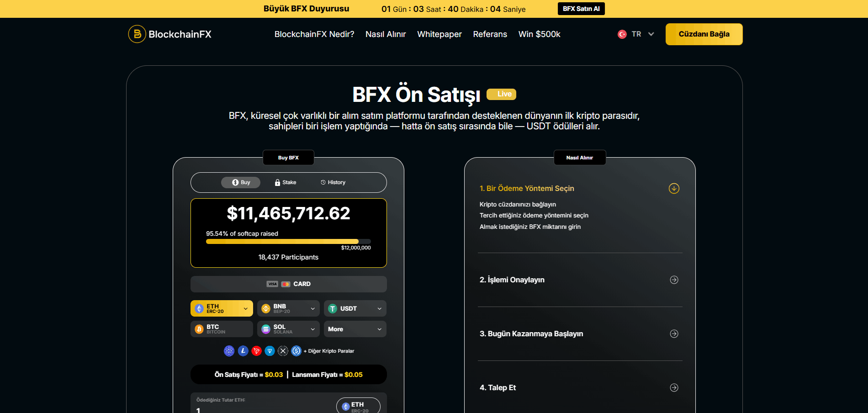Open the History tab

333,182
